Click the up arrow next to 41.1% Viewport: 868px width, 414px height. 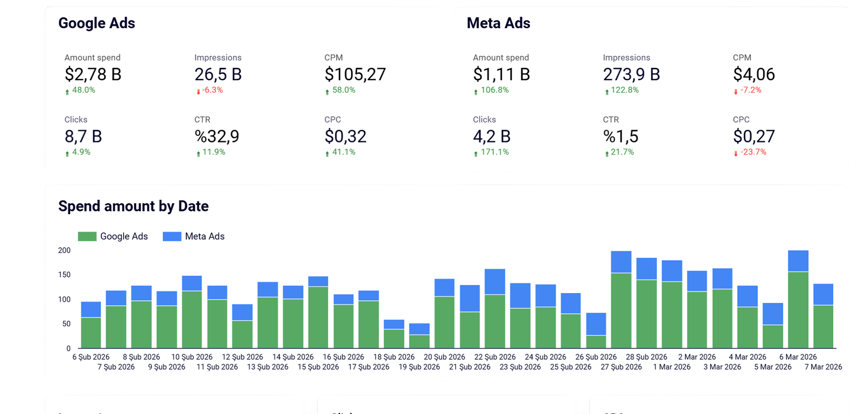[x=327, y=153]
